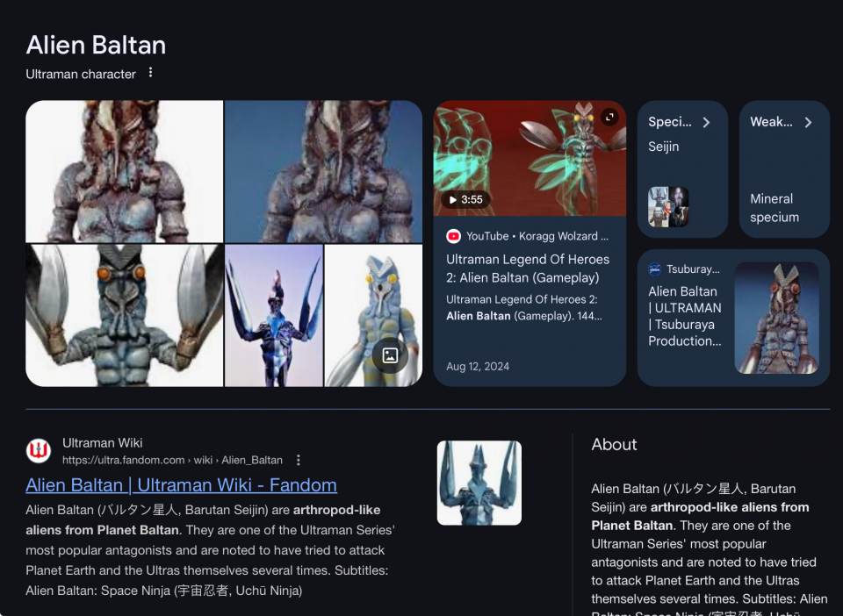This screenshot has height=616, width=843.
Task: Open the Alien Baltan Ultraman Wiki Fandom link
Action: click(181, 485)
